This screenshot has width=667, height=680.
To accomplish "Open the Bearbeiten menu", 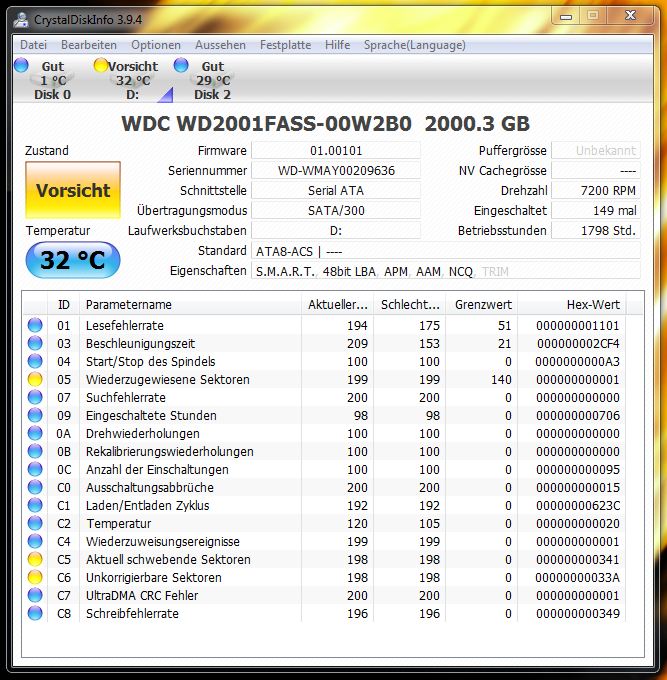I will (88, 45).
